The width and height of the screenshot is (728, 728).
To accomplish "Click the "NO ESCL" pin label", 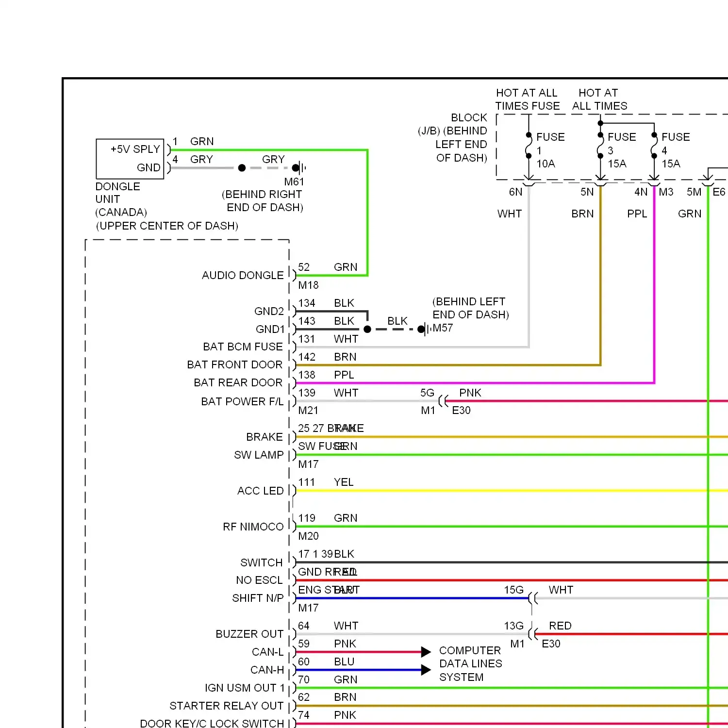I will click(259, 580).
